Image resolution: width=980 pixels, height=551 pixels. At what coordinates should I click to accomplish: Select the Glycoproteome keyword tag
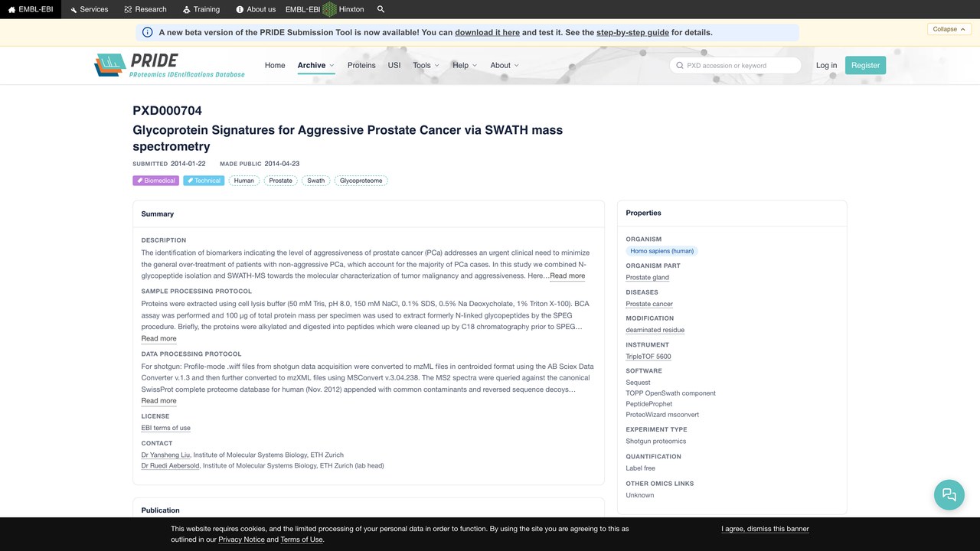coord(361,181)
